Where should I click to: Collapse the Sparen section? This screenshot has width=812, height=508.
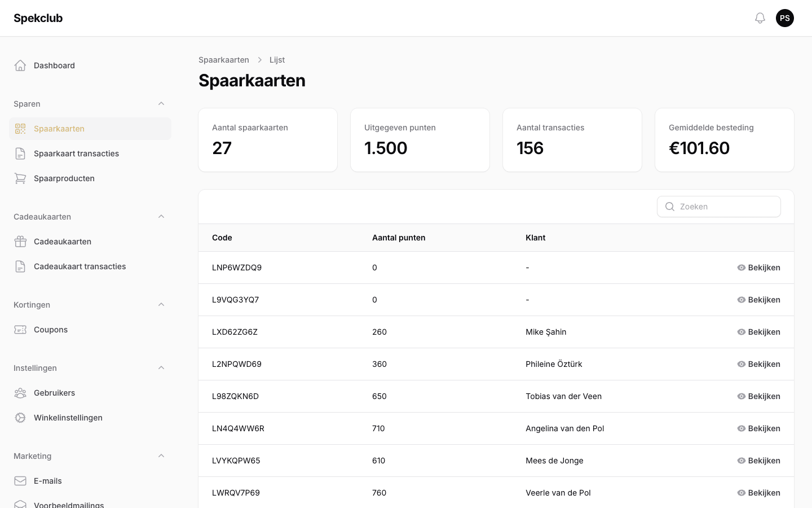[161, 104]
